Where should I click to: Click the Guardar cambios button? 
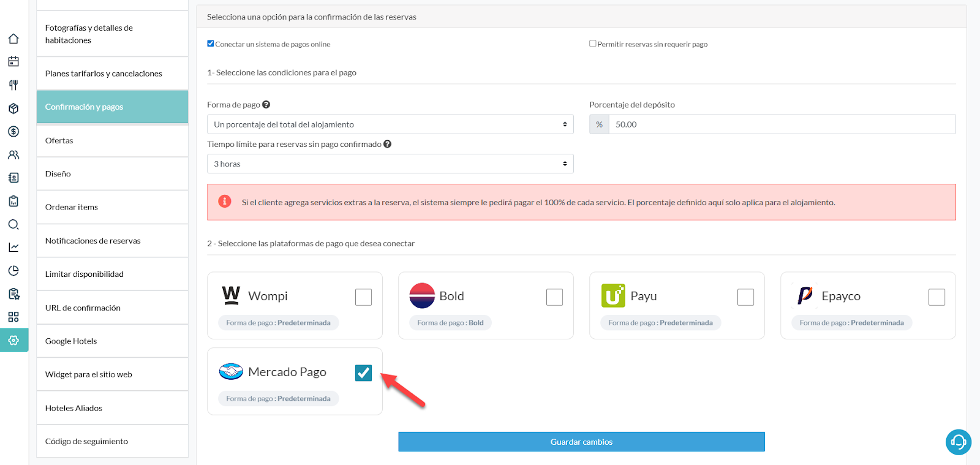pos(581,442)
